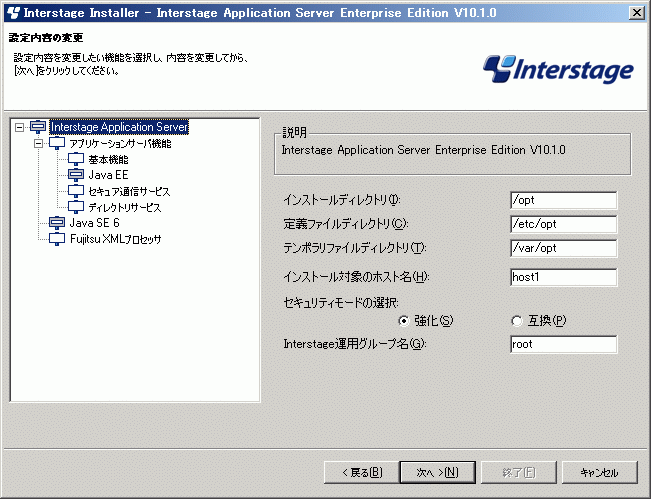Click the 基本機能 feature icon
This screenshot has width=651, height=499.
coord(76,159)
